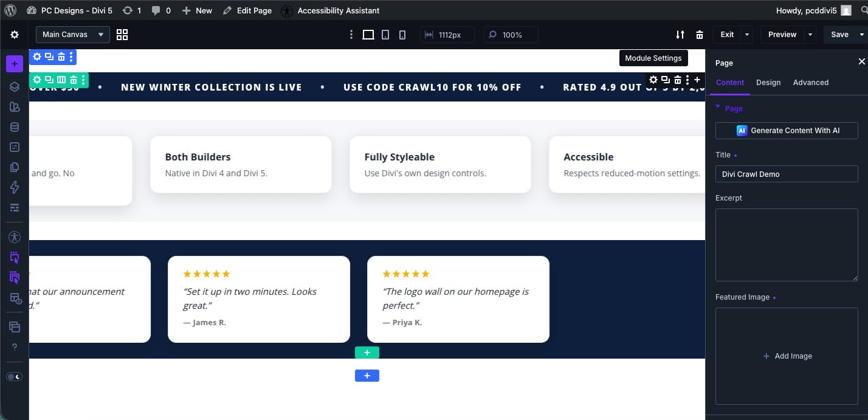Open the database-shaped icon in sidebar
The width and height of the screenshot is (868, 420).
point(15,127)
